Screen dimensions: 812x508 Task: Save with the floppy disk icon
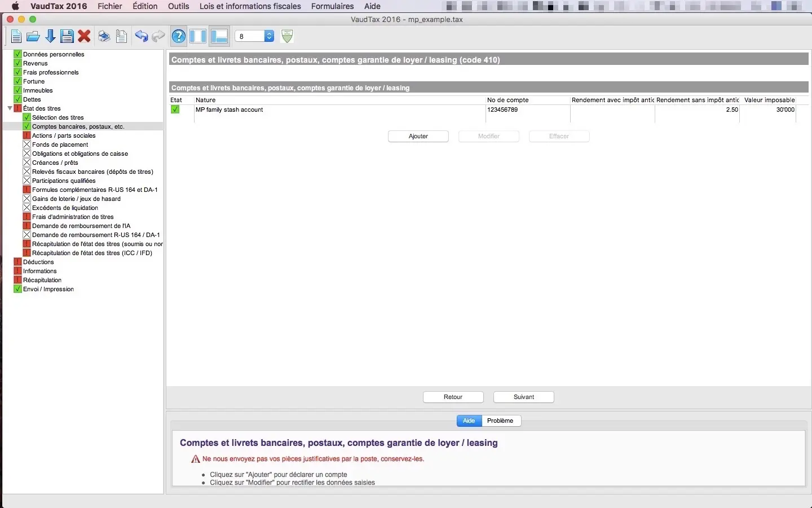pos(67,37)
